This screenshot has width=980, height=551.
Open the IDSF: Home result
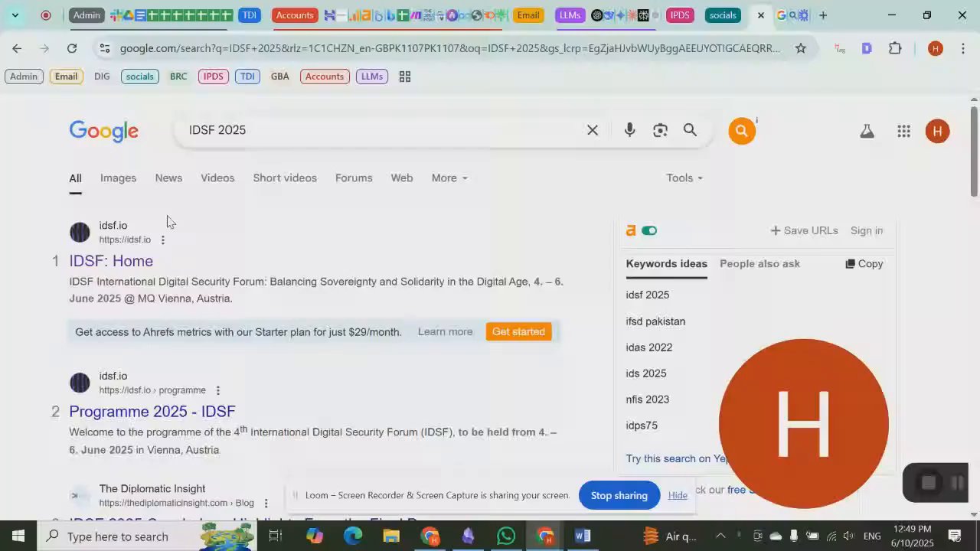pos(111,261)
